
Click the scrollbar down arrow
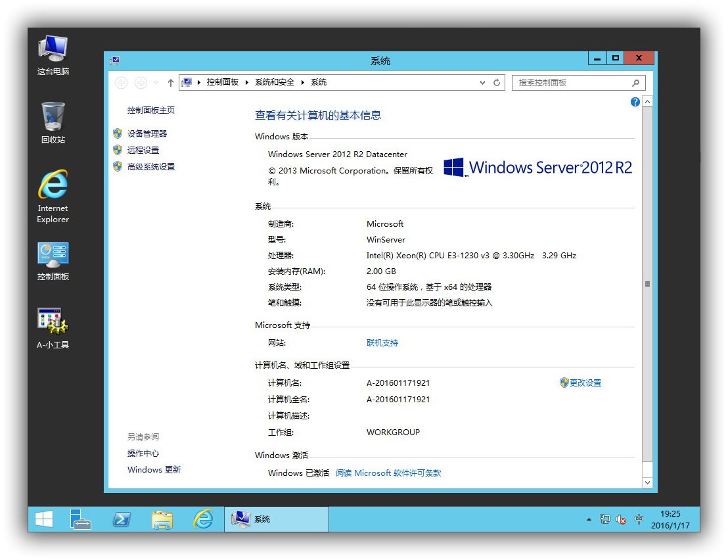point(647,482)
